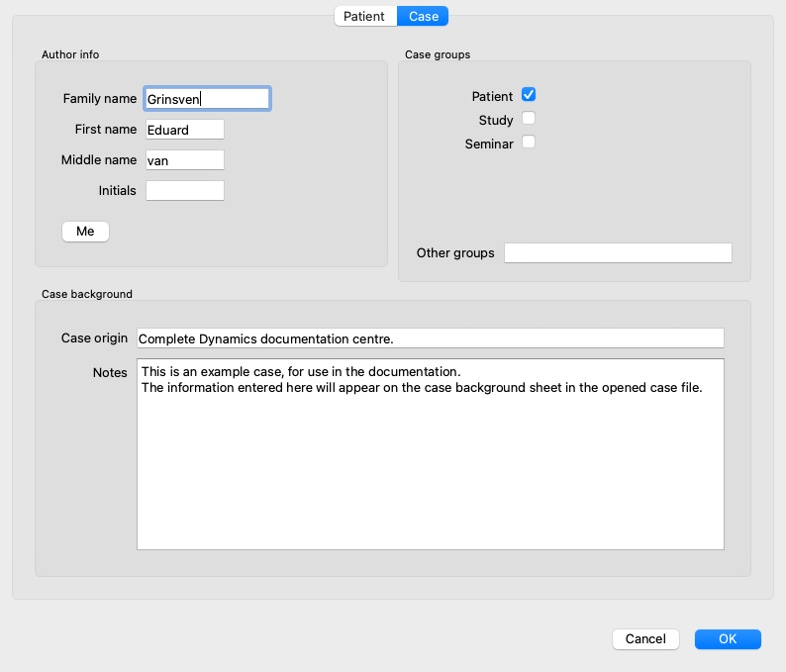Click into the empty Initials field
The height and width of the screenshot is (672, 786).
click(x=185, y=191)
